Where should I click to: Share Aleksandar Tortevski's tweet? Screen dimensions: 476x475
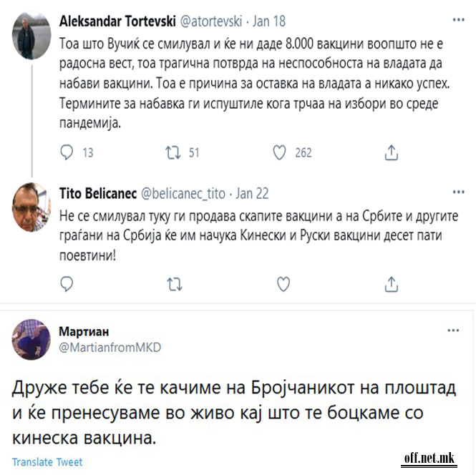(x=392, y=152)
